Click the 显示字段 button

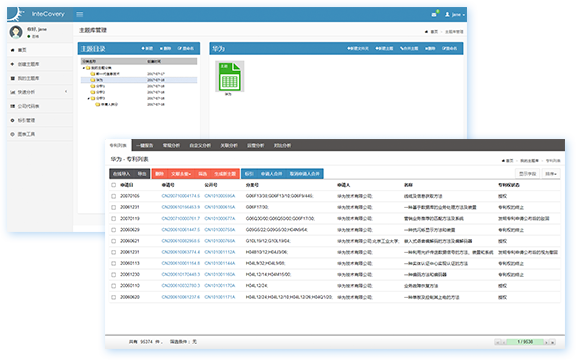[528, 174]
